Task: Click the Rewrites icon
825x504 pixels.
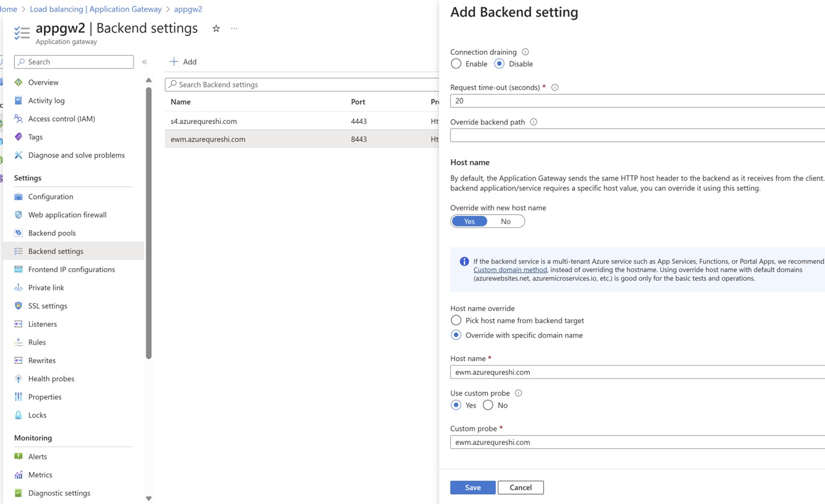Action: [19, 361]
